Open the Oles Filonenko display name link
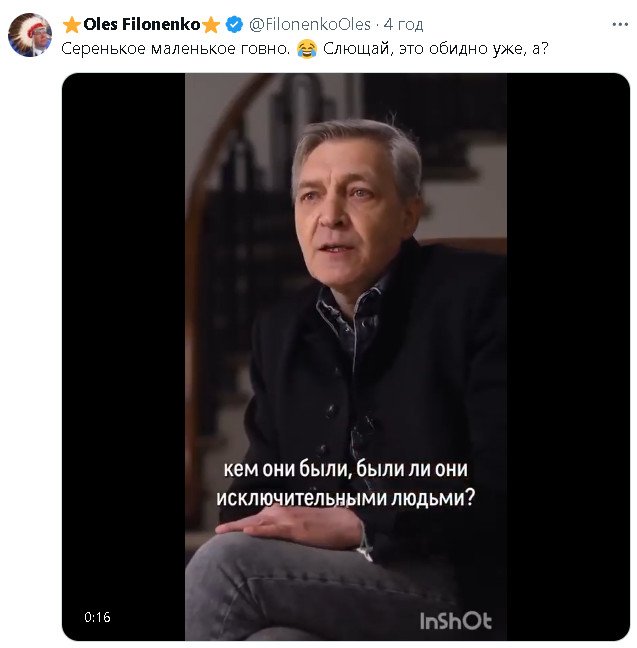The width and height of the screenshot is (637, 648). [141, 24]
